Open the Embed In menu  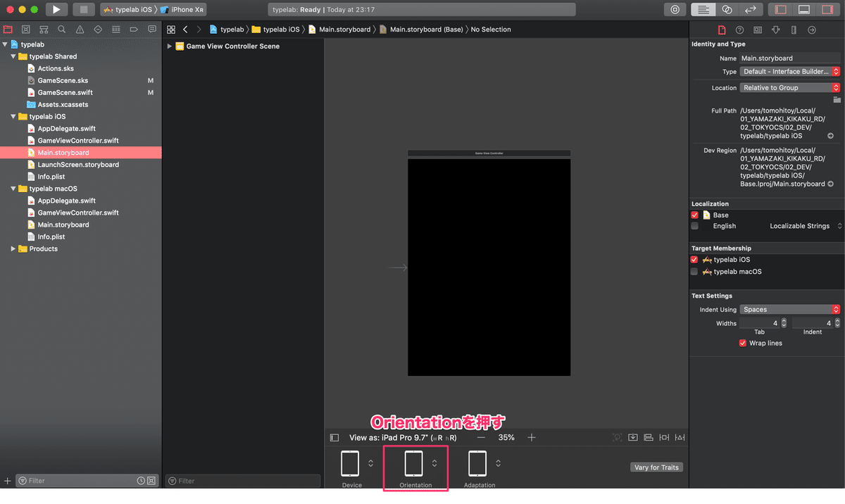point(633,437)
